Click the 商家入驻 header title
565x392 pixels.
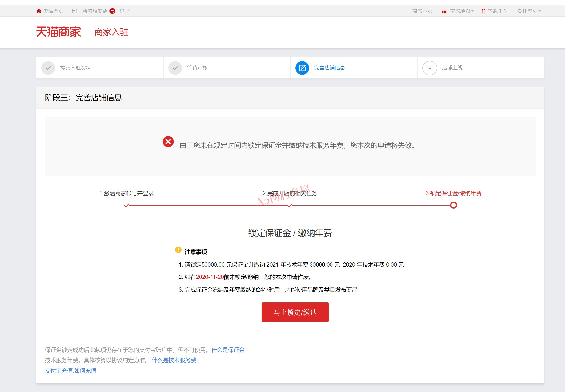tap(112, 32)
